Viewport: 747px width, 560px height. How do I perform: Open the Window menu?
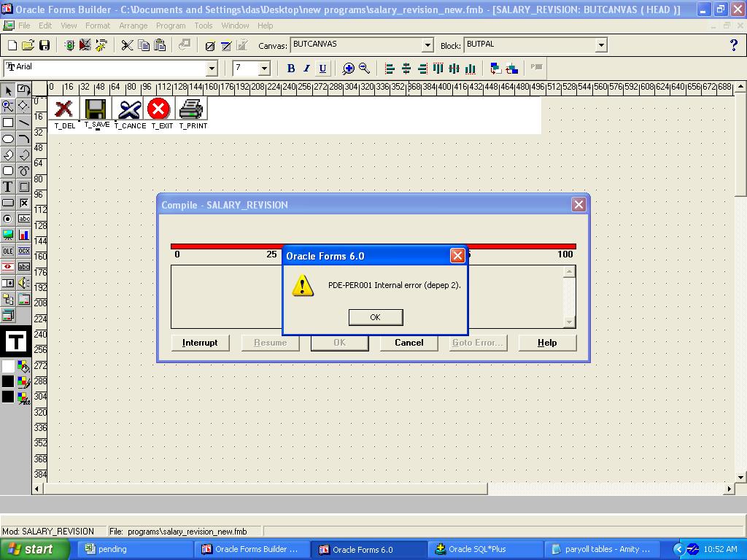click(236, 26)
